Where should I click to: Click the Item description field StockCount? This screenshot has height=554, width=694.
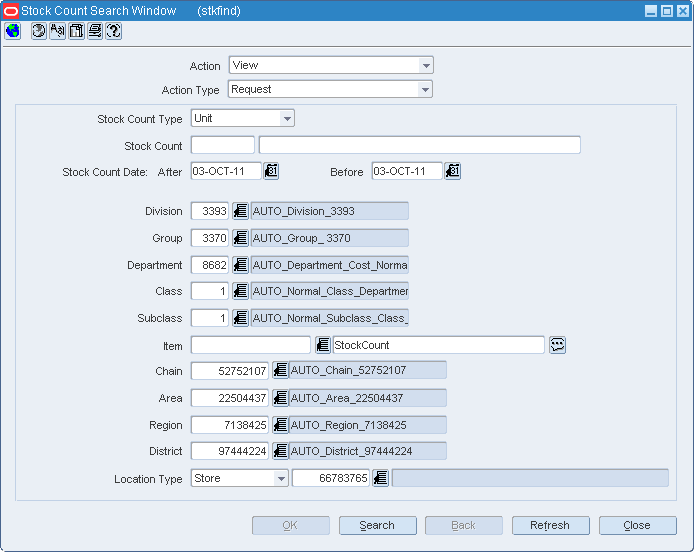pos(438,345)
